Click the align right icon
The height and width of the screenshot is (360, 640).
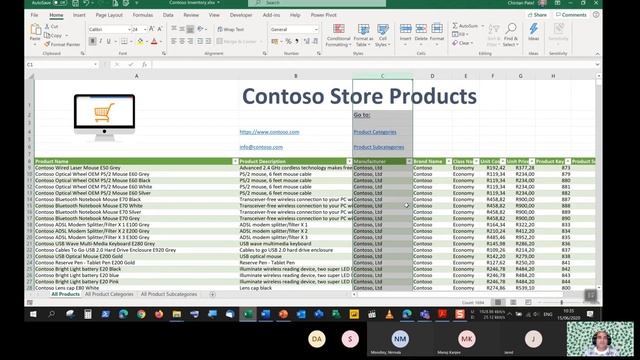[x=190, y=41]
